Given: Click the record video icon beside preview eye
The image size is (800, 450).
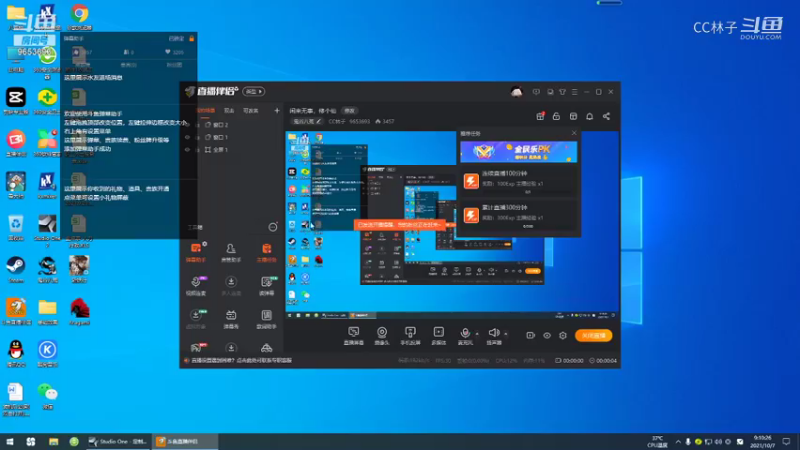Looking at the screenshot, I should 531,335.
